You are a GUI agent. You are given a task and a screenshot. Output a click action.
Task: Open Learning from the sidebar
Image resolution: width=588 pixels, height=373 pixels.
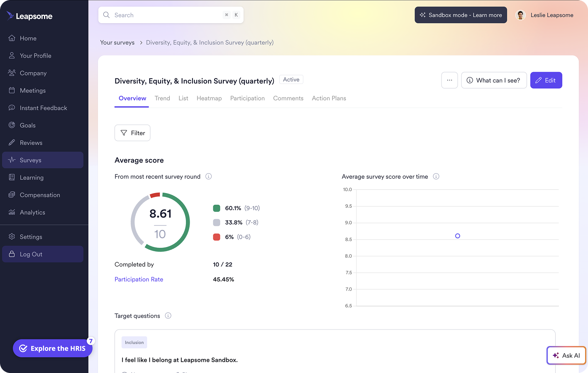(32, 177)
